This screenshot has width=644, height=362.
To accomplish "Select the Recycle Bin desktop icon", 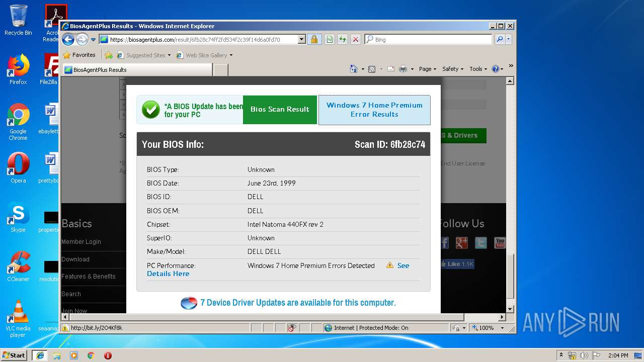I will pos(18,20).
